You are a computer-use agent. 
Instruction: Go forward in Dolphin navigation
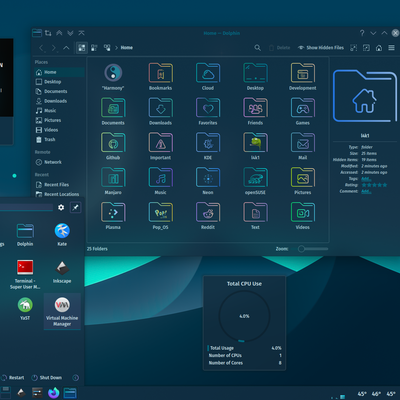tap(53, 48)
